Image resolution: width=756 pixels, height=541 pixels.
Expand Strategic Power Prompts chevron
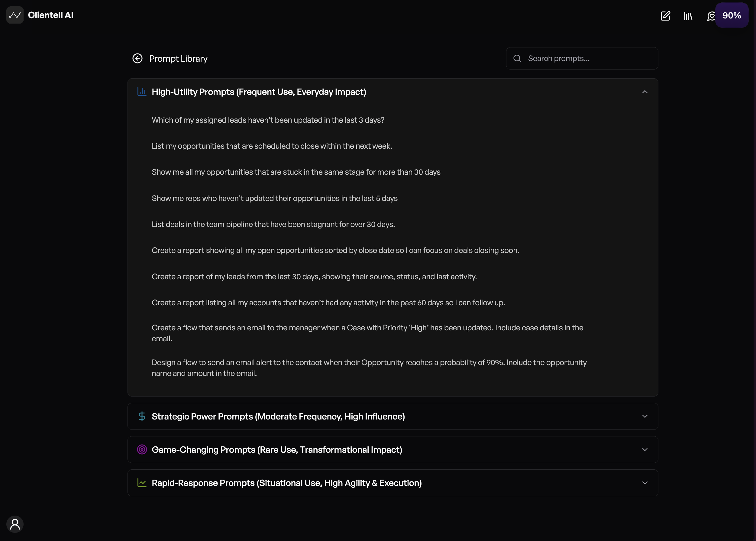645,416
